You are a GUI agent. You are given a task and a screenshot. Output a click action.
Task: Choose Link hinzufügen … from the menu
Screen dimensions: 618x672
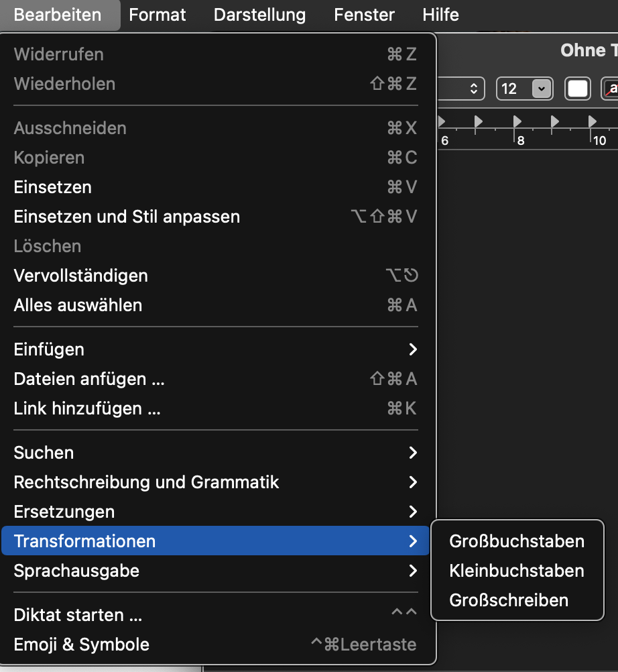click(x=87, y=408)
